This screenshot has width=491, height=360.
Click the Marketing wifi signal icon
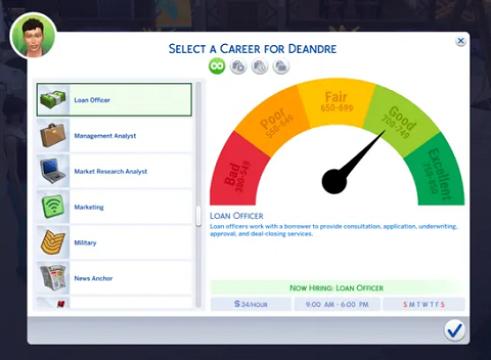[53, 207]
